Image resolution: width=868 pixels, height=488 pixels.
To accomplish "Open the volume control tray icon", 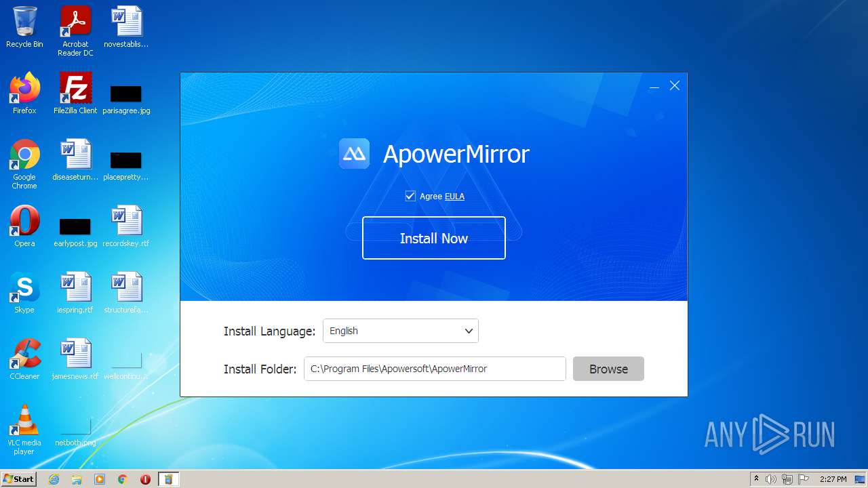I will [x=771, y=479].
